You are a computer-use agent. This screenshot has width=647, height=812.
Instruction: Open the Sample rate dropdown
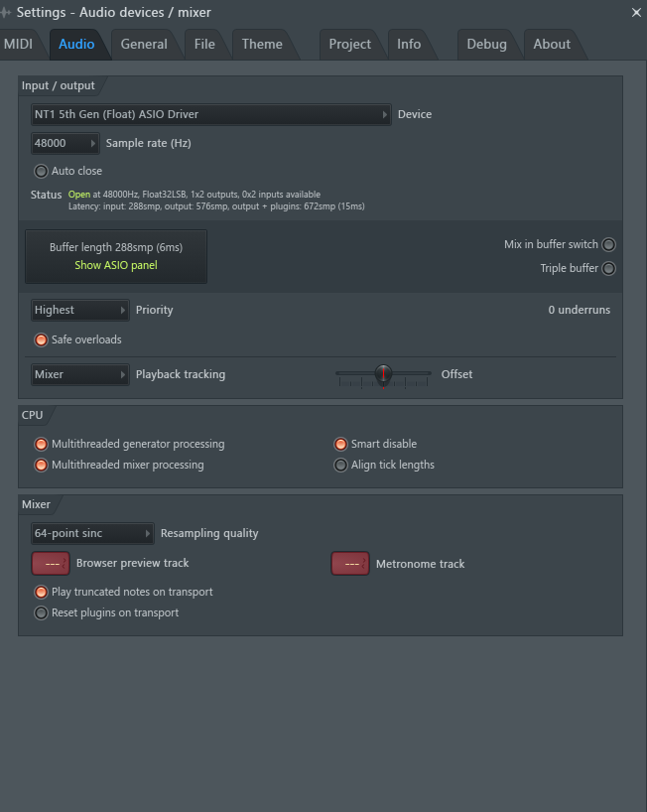[65, 143]
